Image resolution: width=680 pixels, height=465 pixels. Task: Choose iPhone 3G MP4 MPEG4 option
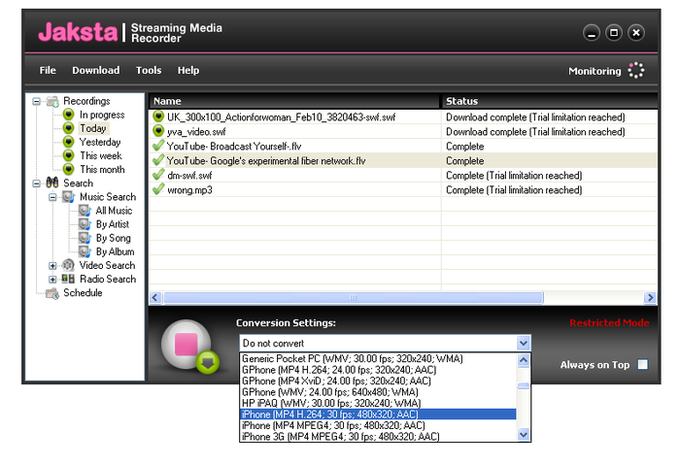click(x=378, y=436)
